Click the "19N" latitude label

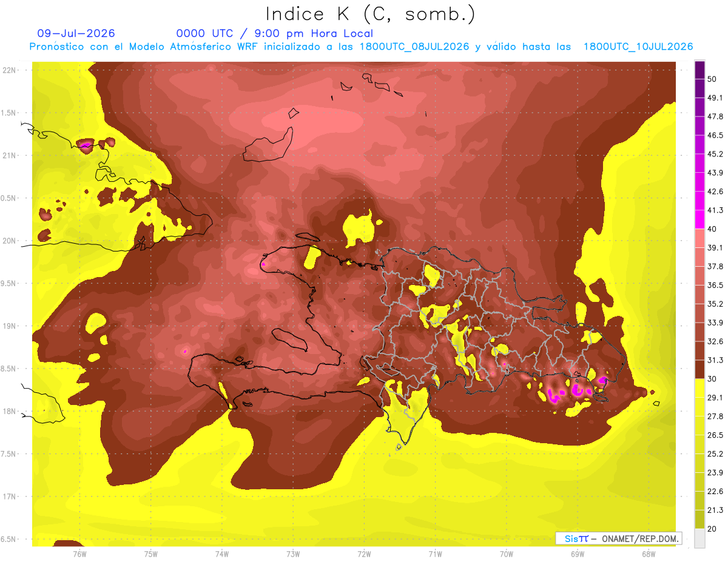coord(9,326)
